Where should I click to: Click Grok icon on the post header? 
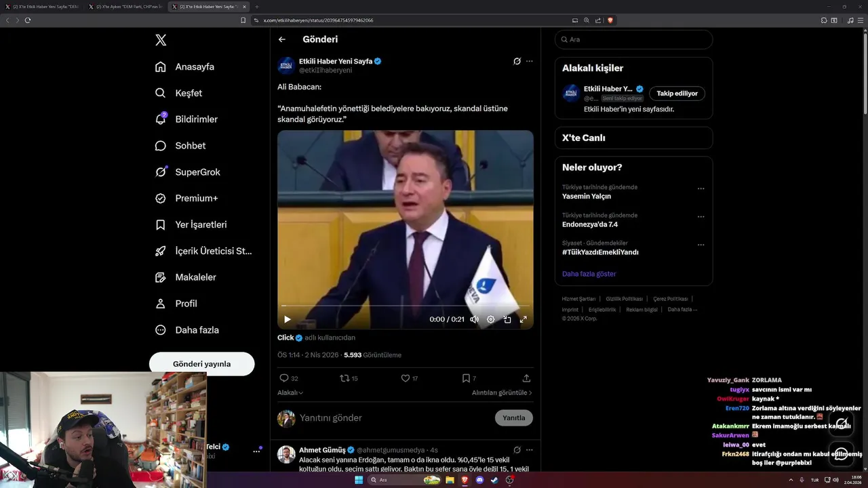click(517, 61)
